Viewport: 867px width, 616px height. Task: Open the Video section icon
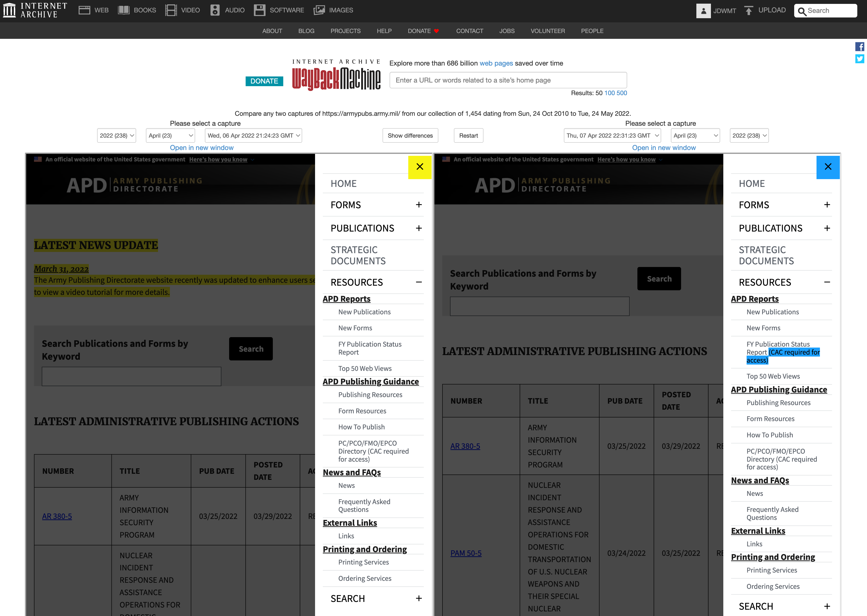[171, 10]
